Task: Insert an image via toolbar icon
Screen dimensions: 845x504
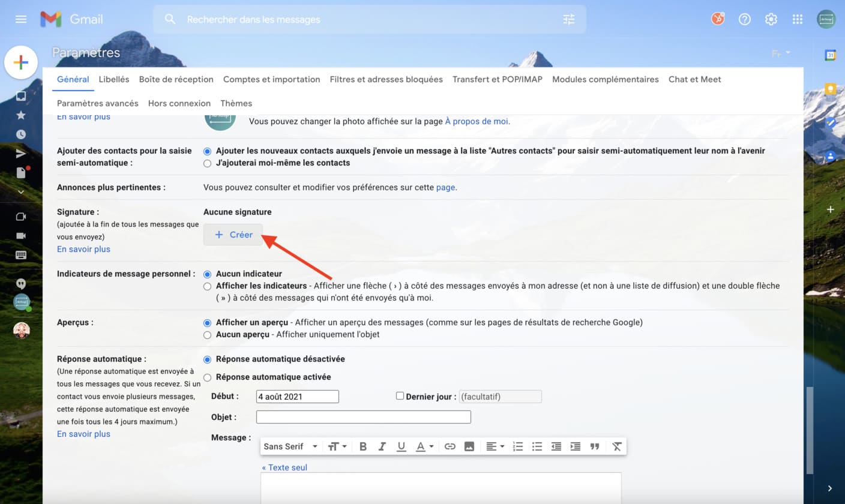Action: 469,446
